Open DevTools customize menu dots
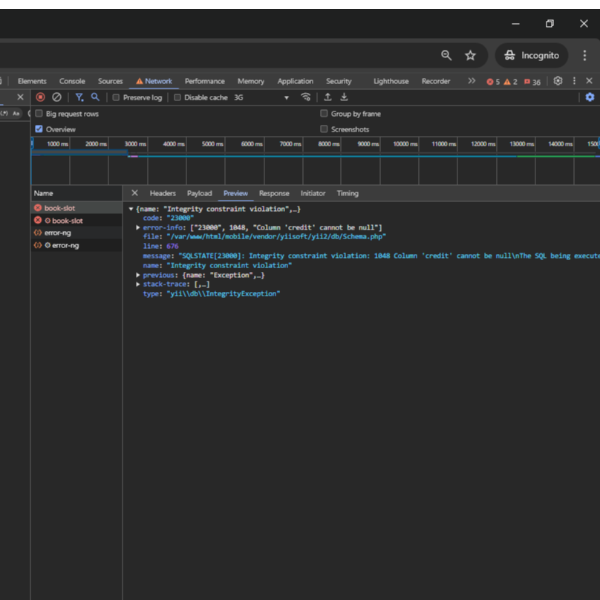Screen dimensions: 600x600 coord(574,81)
